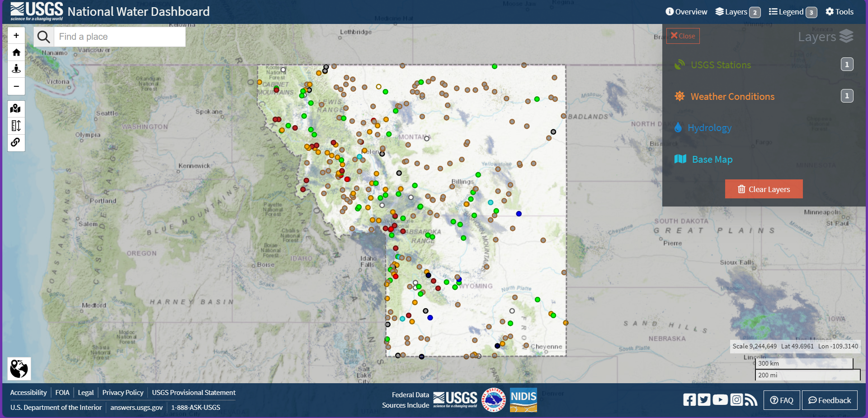Screen dimensions: 868x418
Task: Zoom out with the minus button
Action: coord(16,86)
